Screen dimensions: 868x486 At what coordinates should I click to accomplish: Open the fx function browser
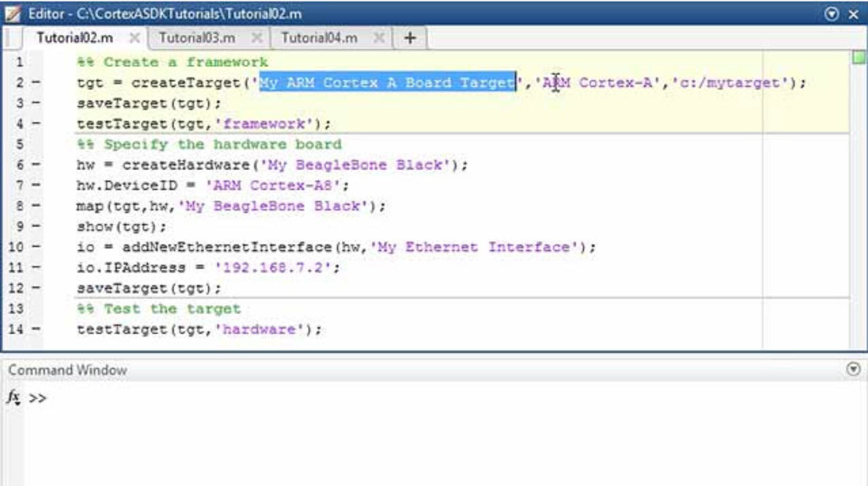click(x=14, y=397)
